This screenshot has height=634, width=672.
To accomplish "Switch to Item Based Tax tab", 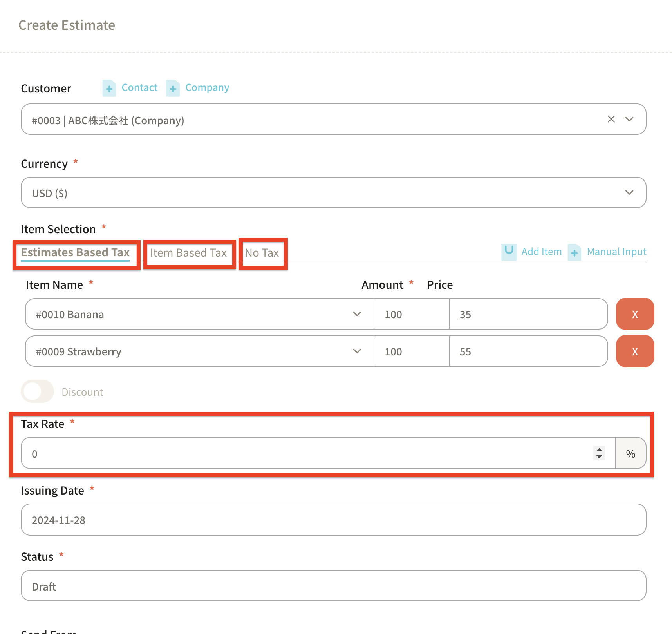I will (188, 253).
